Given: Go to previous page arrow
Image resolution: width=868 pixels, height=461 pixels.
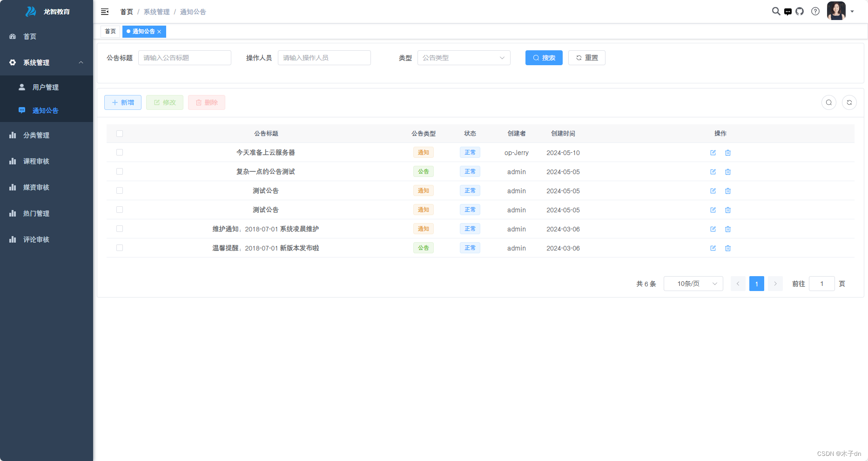Looking at the screenshot, I should click(x=738, y=284).
